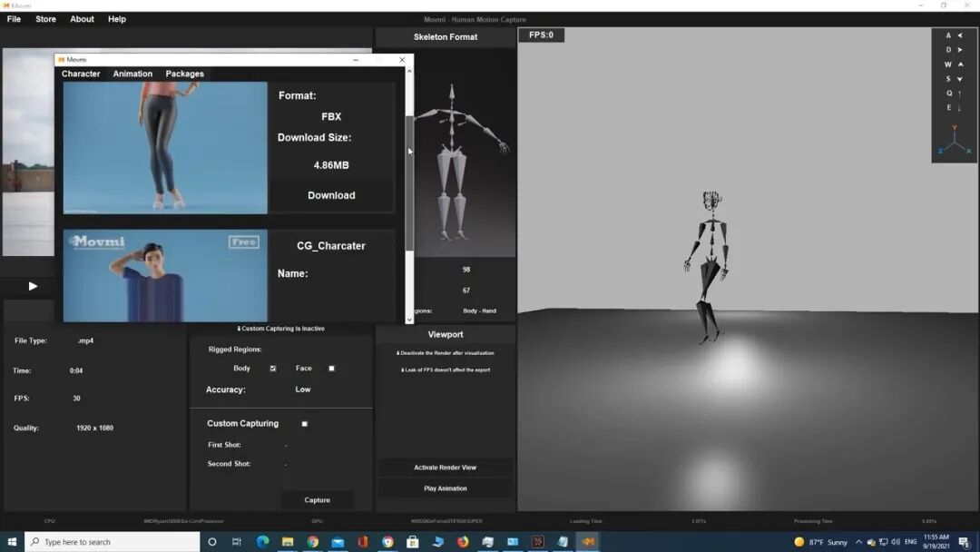
Task: Click the 1920 x 1080 quality value
Action: tap(95, 429)
